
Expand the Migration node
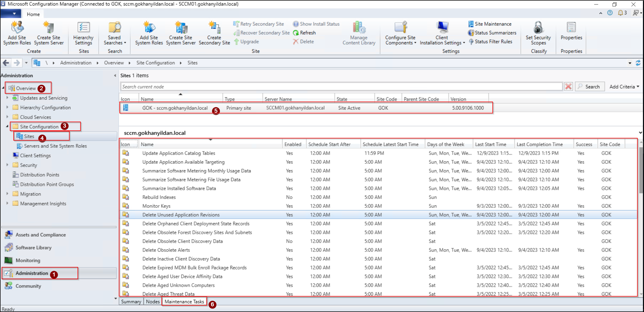click(x=7, y=194)
